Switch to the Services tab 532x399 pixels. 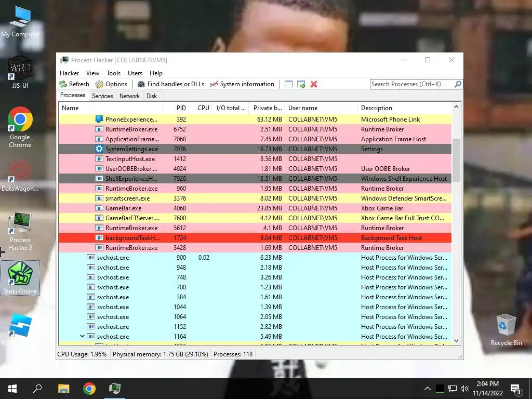tap(102, 96)
